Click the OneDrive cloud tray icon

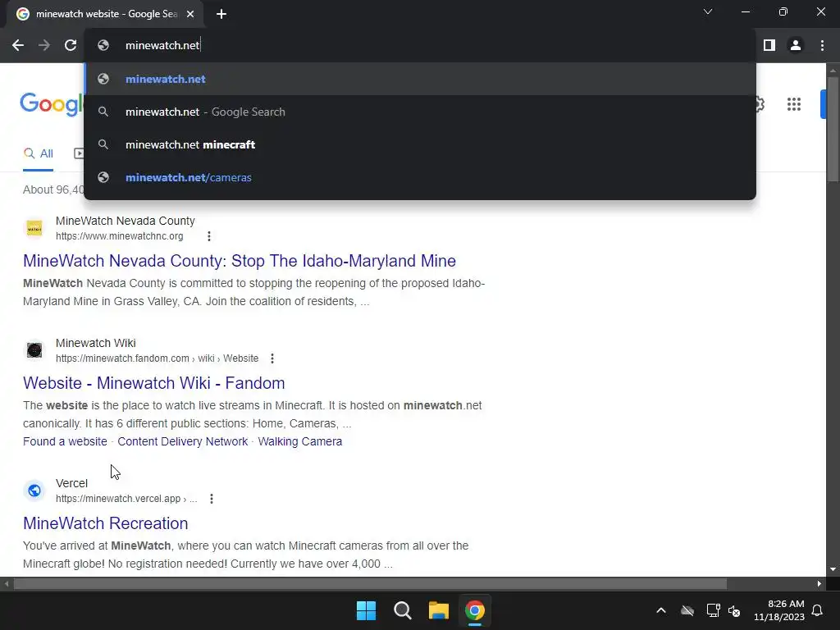click(x=687, y=610)
